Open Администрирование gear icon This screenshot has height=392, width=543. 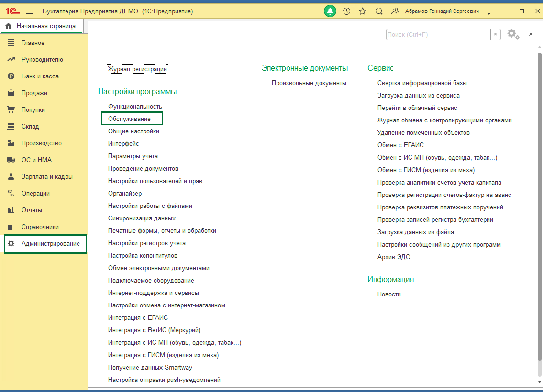click(x=11, y=243)
